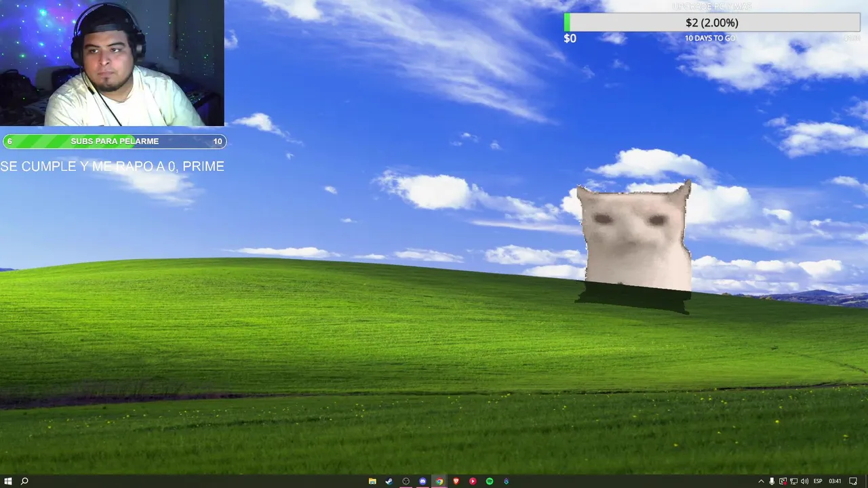Open the red play-button app in taskbar
This screenshot has height=488, width=868.
click(473, 481)
